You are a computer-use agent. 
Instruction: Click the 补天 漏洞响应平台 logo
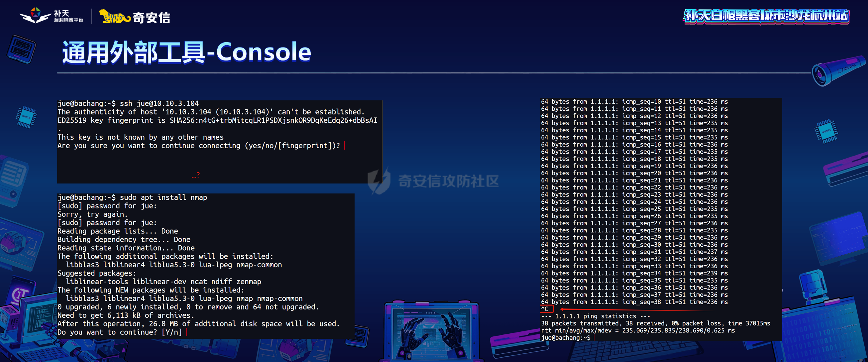click(x=52, y=16)
